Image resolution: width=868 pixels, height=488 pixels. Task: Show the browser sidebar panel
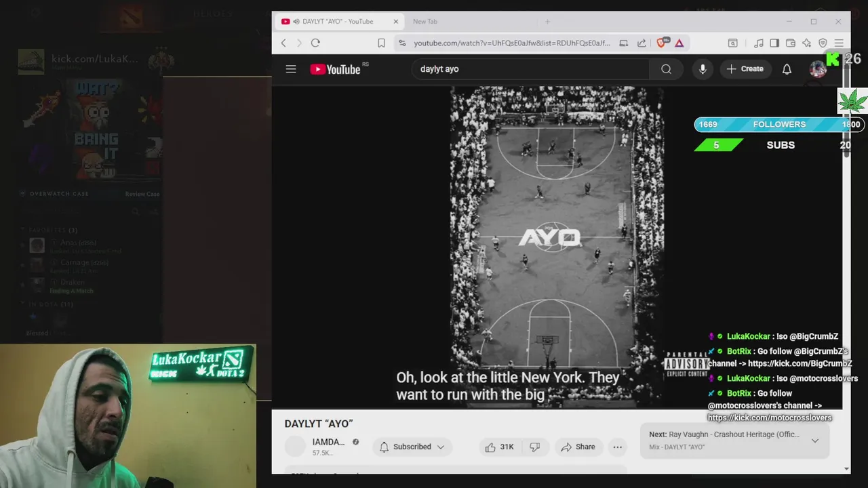click(x=774, y=43)
